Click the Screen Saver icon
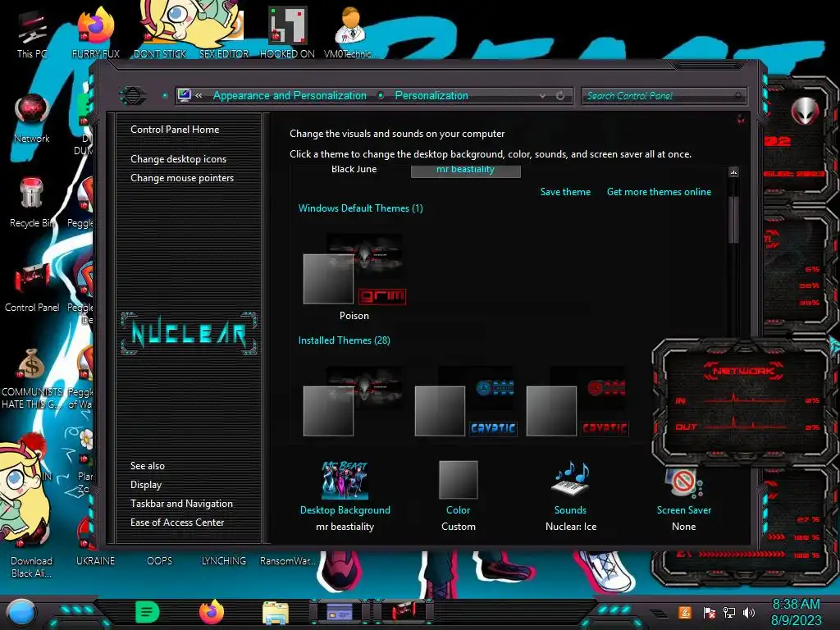Screen dimensions: 840x630 pos(683,482)
